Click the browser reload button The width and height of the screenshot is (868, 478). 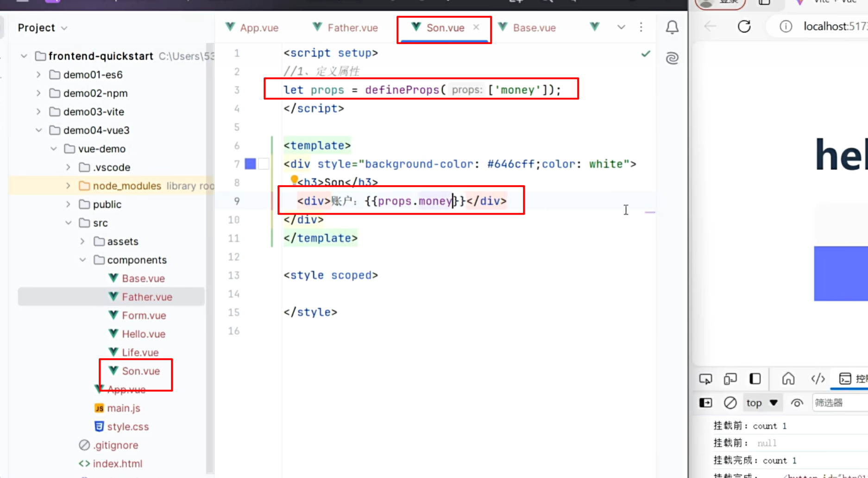(744, 26)
